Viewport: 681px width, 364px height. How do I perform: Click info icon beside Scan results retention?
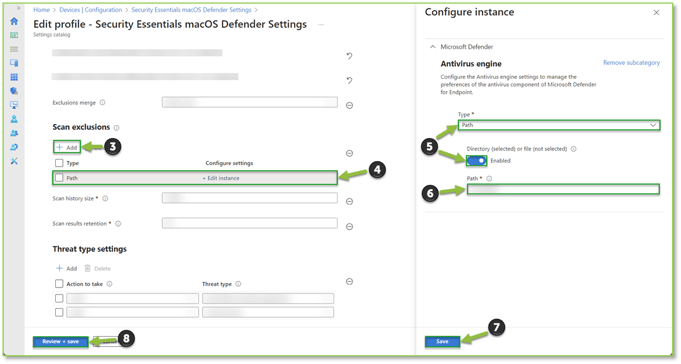pos(118,224)
